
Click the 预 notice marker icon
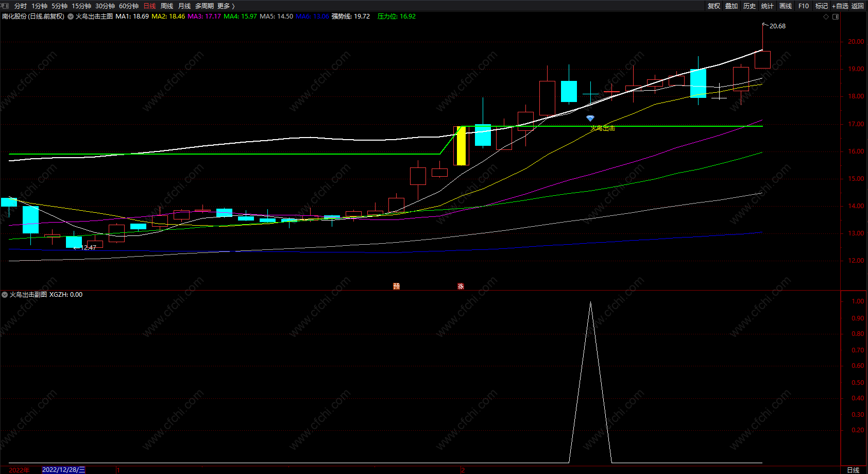[x=396, y=286]
